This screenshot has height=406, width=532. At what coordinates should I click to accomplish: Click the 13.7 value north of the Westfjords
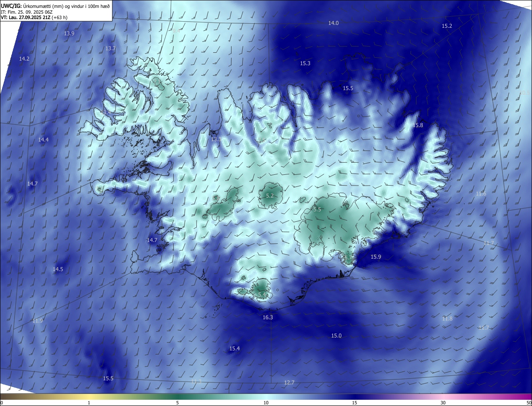pos(110,48)
